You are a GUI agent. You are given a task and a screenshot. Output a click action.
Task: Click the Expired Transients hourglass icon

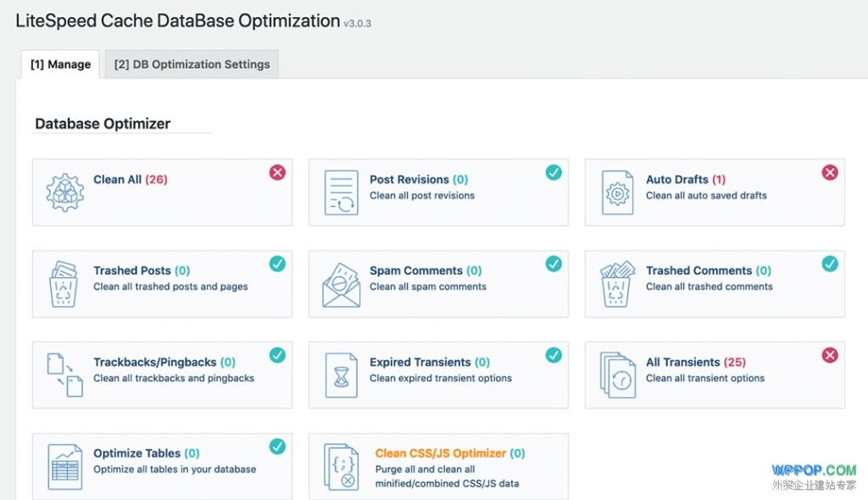point(342,375)
